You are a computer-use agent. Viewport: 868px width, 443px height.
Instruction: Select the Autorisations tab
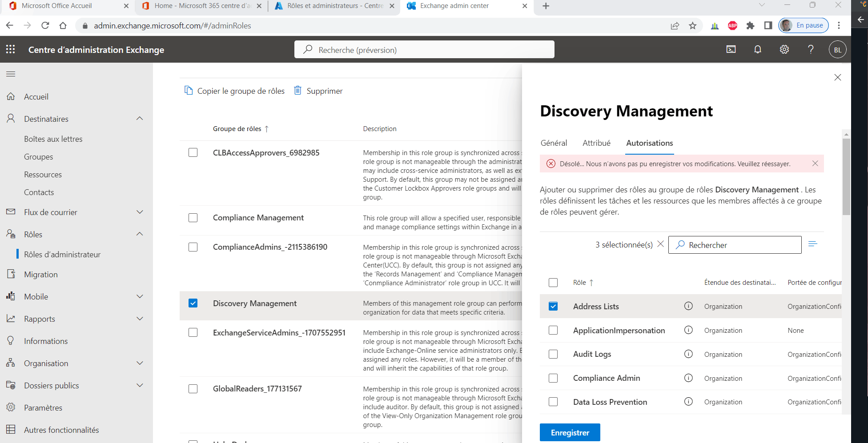point(650,143)
